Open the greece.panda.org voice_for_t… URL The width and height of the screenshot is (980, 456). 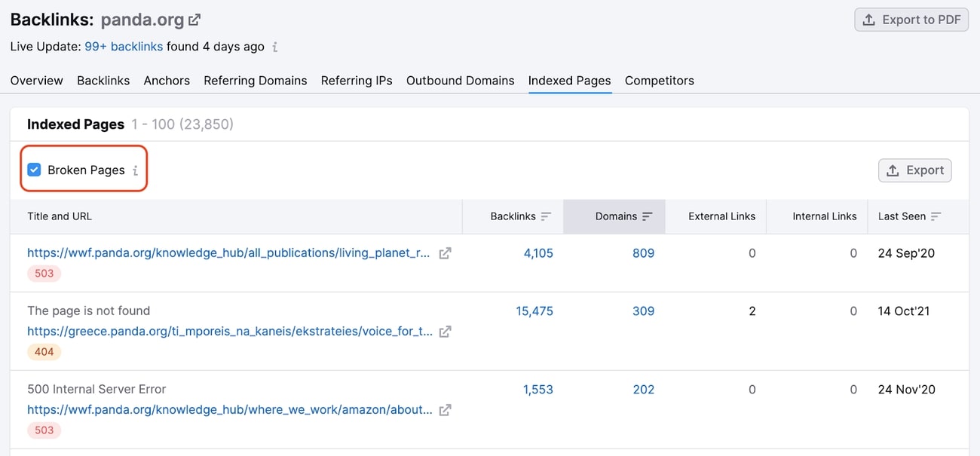(x=230, y=332)
